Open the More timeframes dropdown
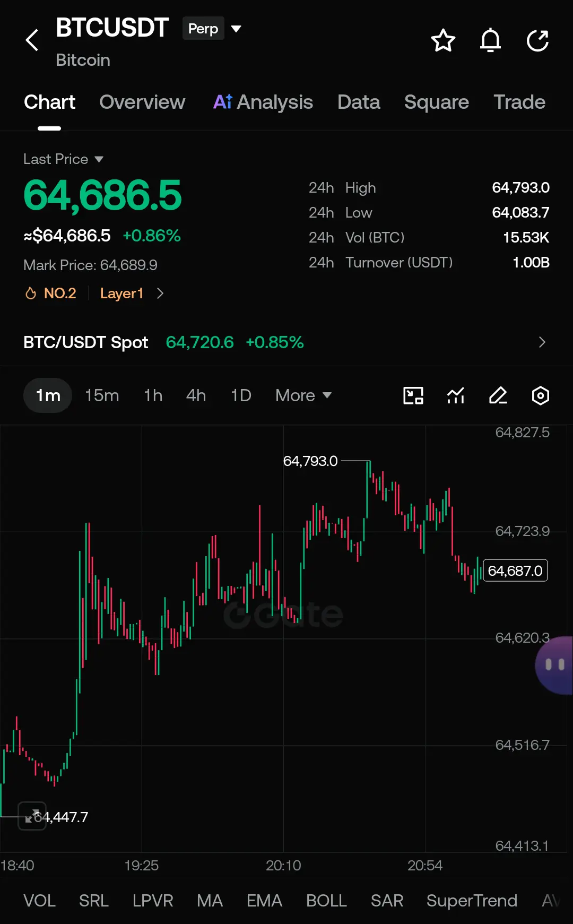Image resolution: width=573 pixels, height=924 pixels. pyautogui.click(x=303, y=395)
